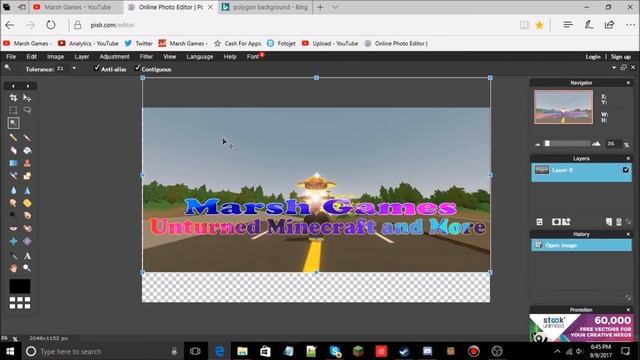Open the Image menu

(x=56, y=57)
